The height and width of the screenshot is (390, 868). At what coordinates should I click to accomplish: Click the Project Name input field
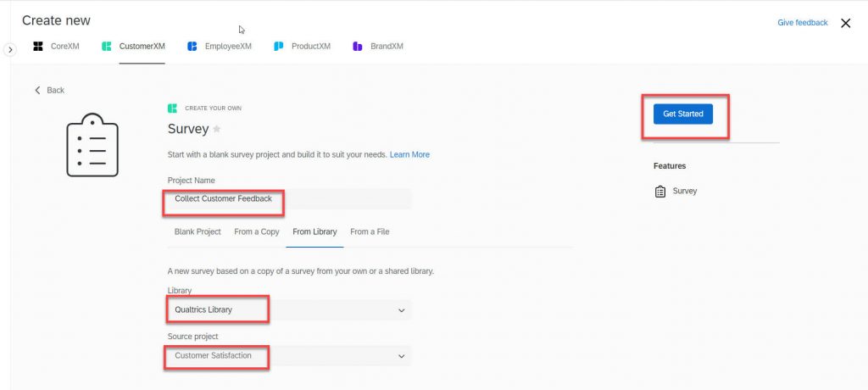coord(289,199)
